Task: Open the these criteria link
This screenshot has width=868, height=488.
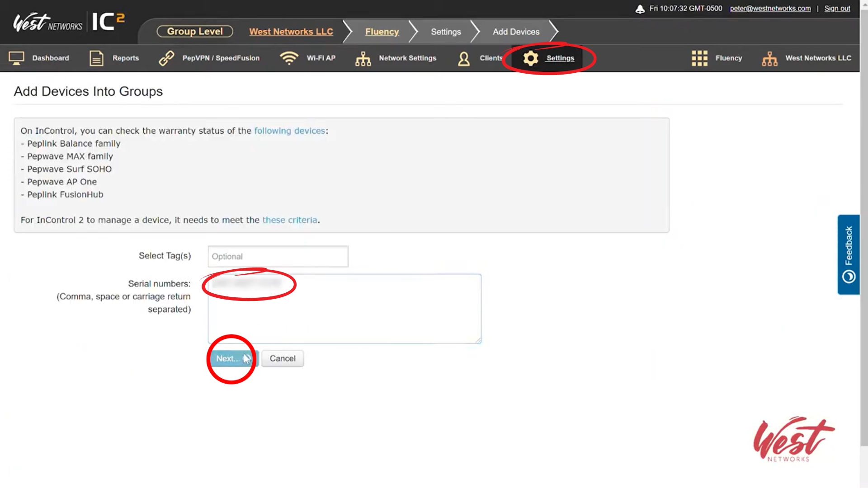Action: [x=290, y=220]
